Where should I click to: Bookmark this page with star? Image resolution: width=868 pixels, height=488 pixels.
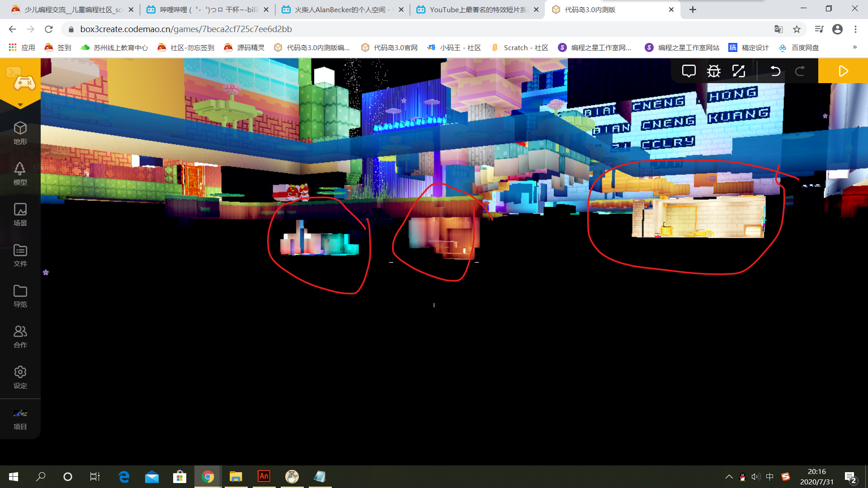[797, 29]
